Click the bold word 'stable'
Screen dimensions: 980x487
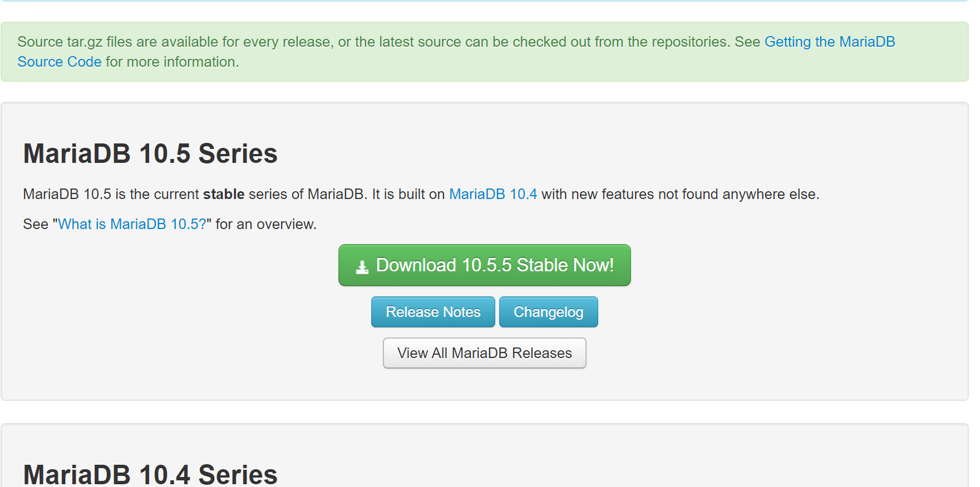click(224, 194)
